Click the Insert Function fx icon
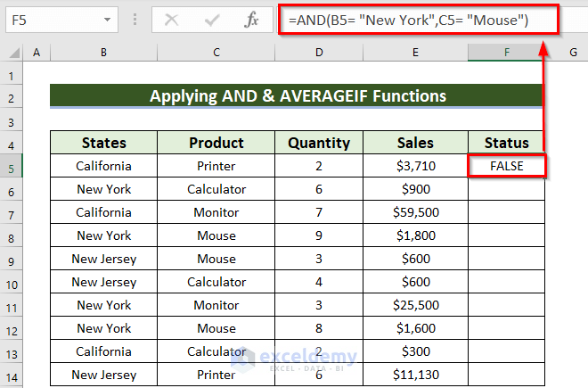 (x=251, y=20)
